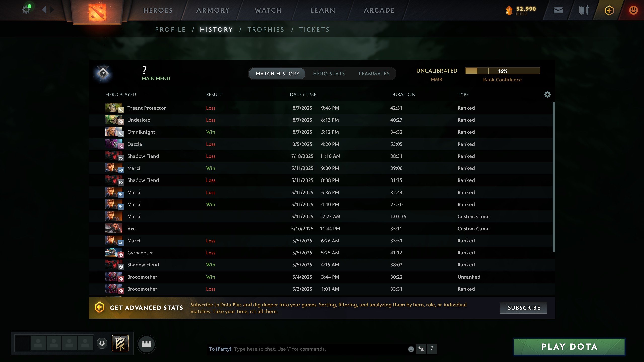
Task: Switch to the TROPHIES tab
Action: [266, 30]
